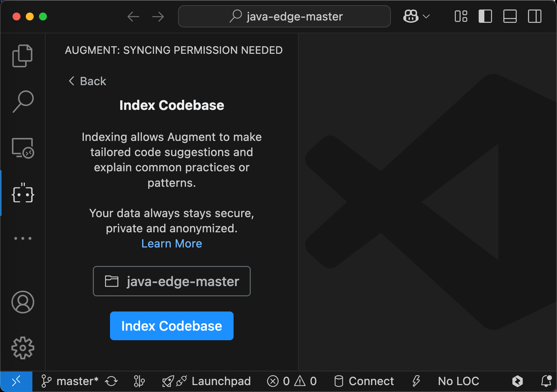Click the lightning bolt status icon
557x392 pixels.
coord(416,381)
